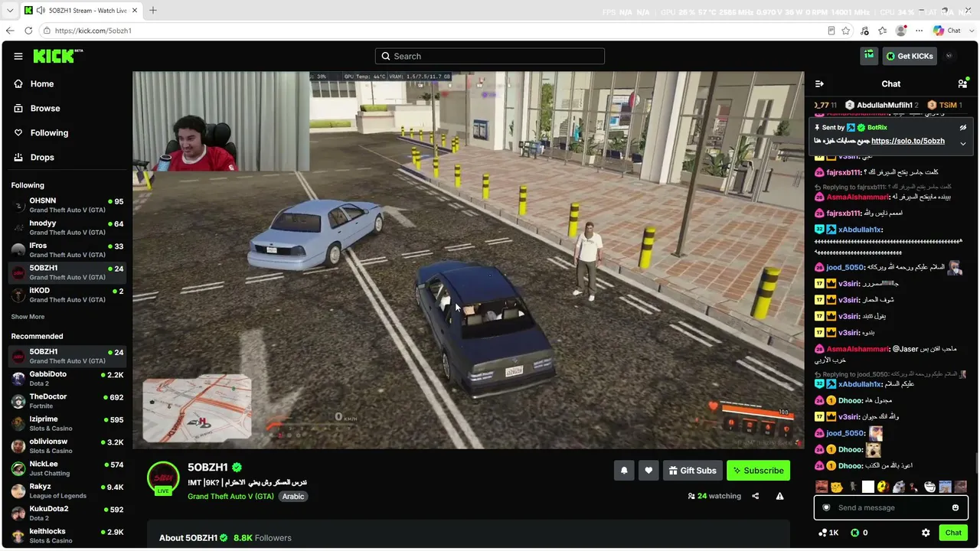Screen dimensions: 980x551
Task: Click the 5OBZH1 live avatar
Action: pyautogui.click(x=163, y=478)
